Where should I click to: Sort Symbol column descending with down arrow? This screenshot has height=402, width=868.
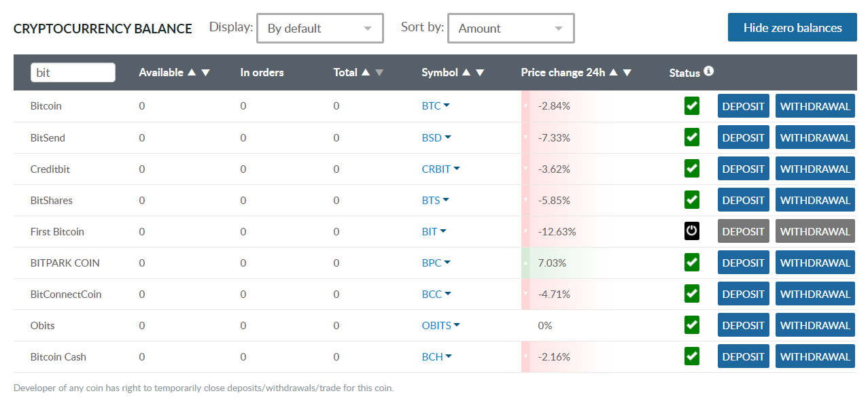480,73
